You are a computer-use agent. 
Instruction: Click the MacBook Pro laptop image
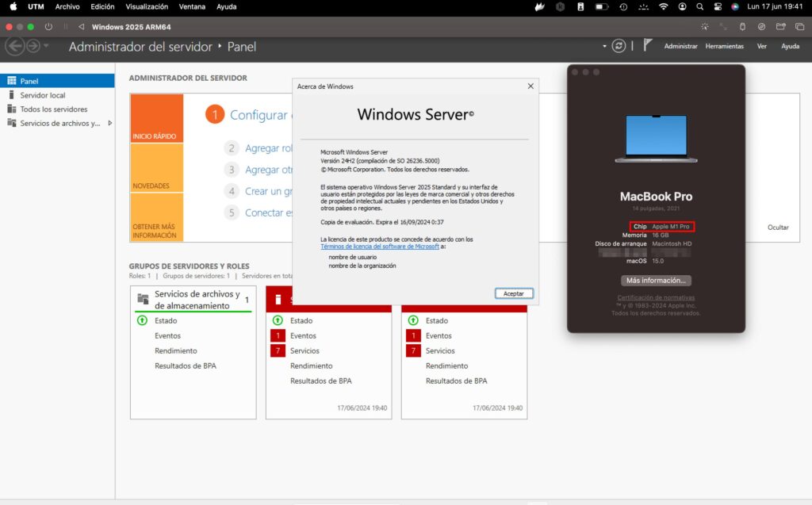coord(656,139)
